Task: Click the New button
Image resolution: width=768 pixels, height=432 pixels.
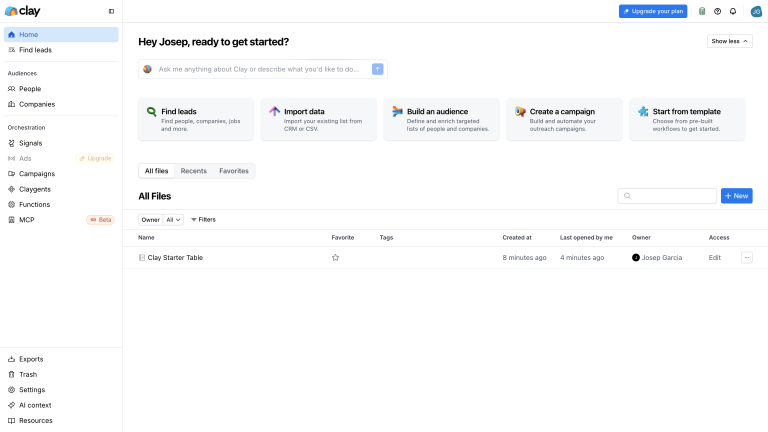Action: [736, 196]
